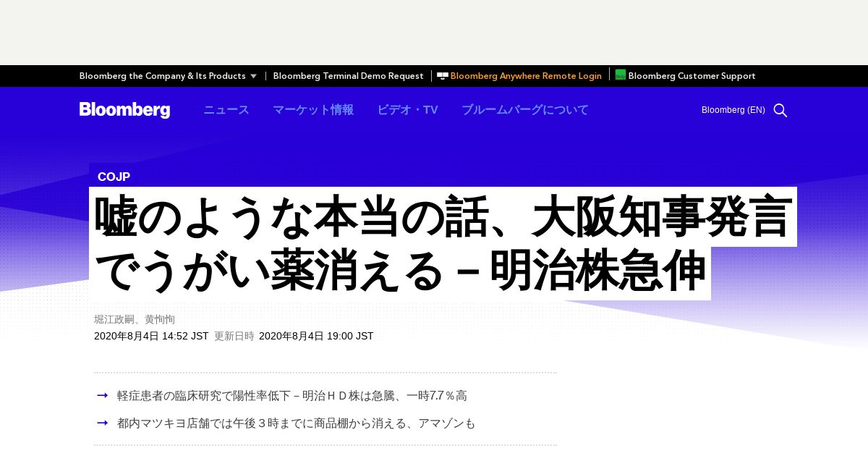
Task: Expand Bloomberg the Company & Its Products
Action: (x=168, y=76)
